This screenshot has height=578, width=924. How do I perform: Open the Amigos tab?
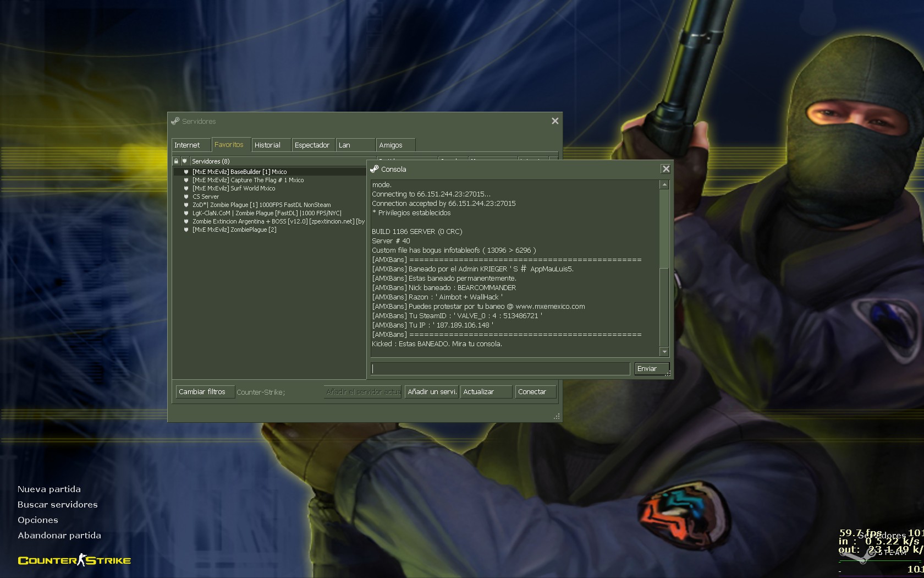pyautogui.click(x=395, y=145)
